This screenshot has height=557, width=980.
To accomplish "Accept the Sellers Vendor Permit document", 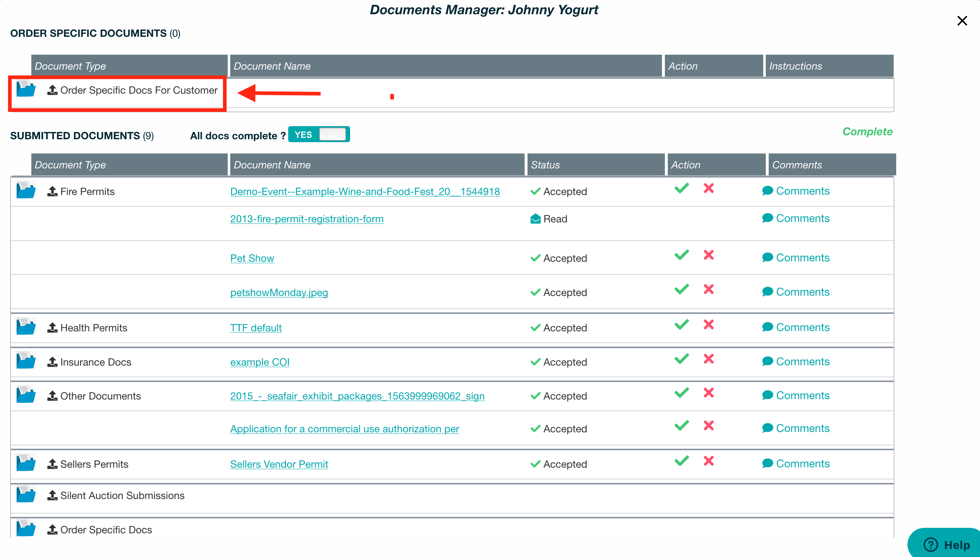I will click(682, 461).
